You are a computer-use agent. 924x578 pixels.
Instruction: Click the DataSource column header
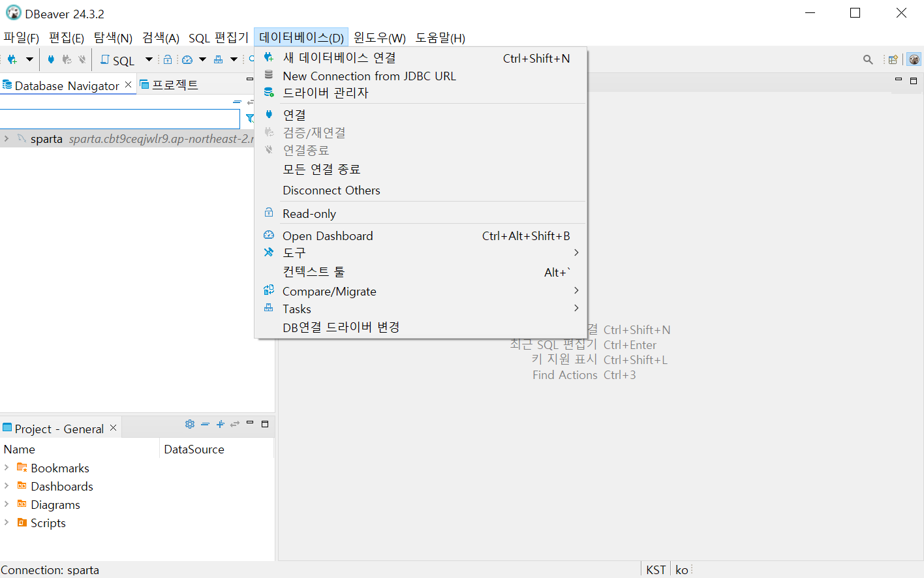click(x=217, y=449)
